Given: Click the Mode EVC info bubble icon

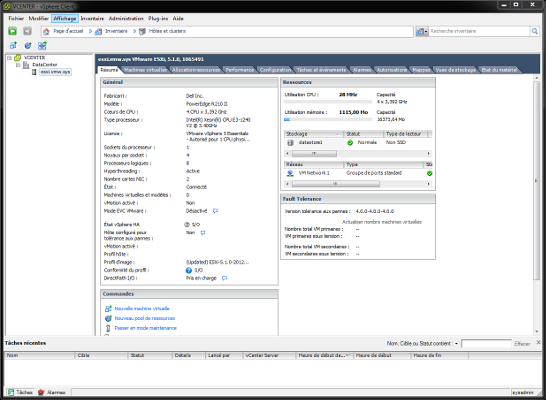Looking at the screenshot, I should (215, 211).
